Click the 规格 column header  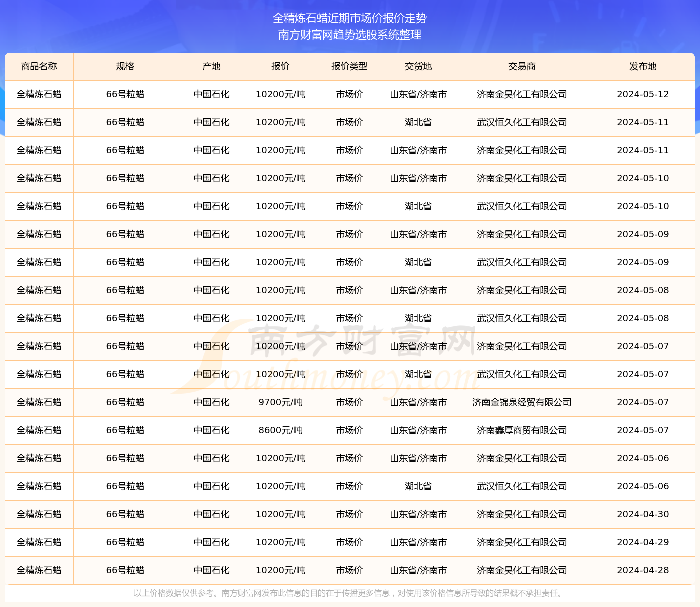(x=125, y=66)
